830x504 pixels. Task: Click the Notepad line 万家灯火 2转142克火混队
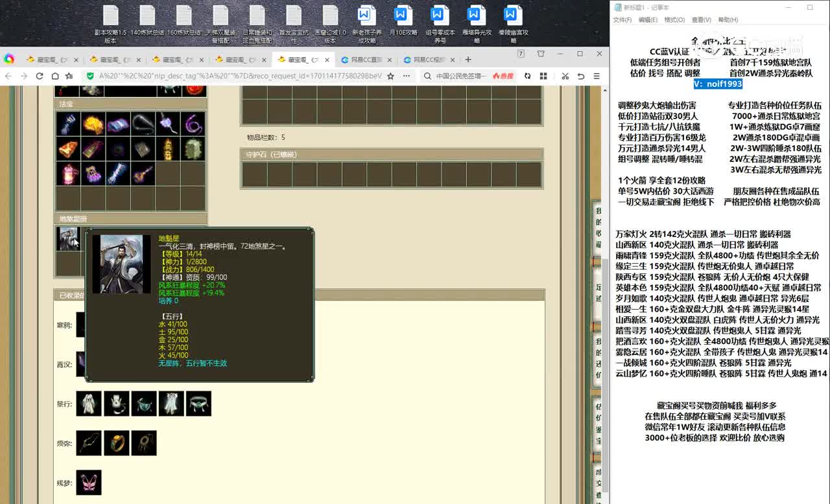pos(703,235)
